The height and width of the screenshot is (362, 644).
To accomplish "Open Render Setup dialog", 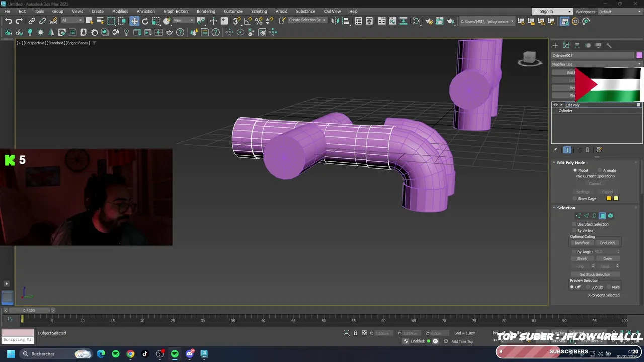I will pyautogui.click(x=429, y=21).
